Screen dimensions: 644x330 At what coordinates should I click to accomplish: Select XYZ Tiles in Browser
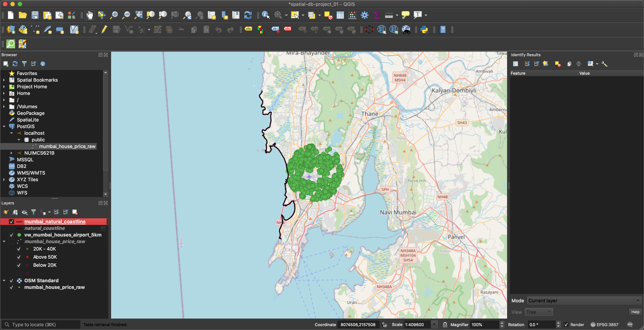pyautogui.click(x=27, y=179)
